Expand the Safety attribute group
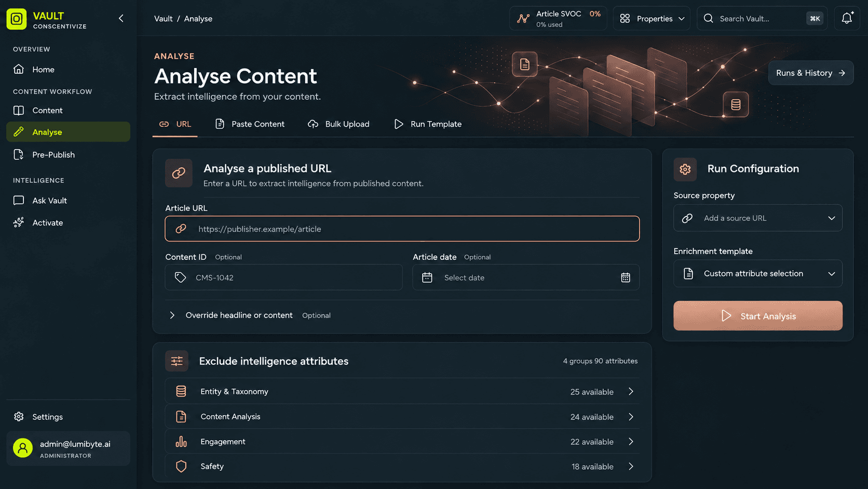Viewport: 868px width, 489px height. [402, 466]
